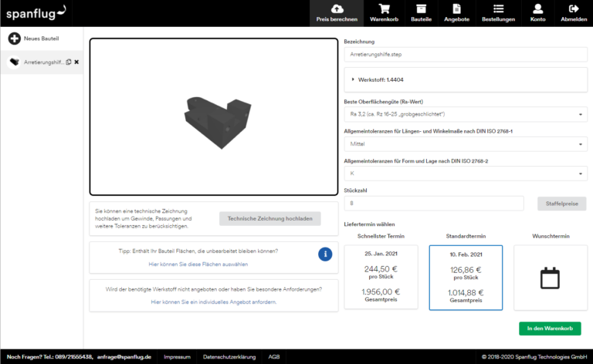Open the Warenkorb shopping cart tab
The image size is (593, 364).
pos(384,13)
